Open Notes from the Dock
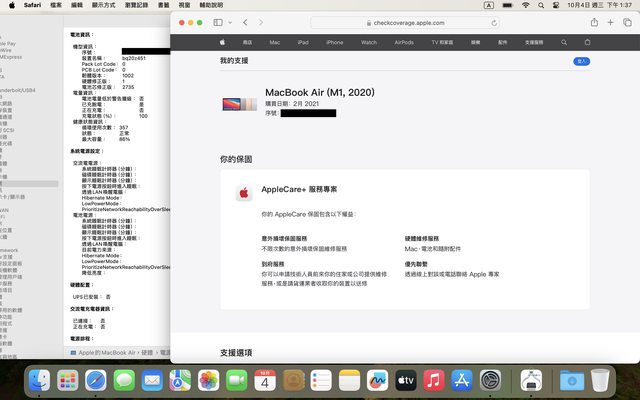This screenshot has height=400, width=640. coord(349,380)
